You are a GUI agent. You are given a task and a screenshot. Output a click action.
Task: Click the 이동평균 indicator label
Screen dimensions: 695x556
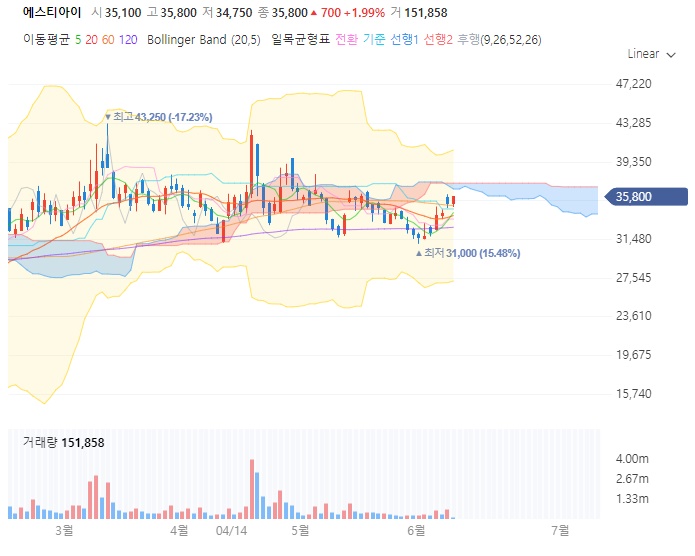[47, 40]
